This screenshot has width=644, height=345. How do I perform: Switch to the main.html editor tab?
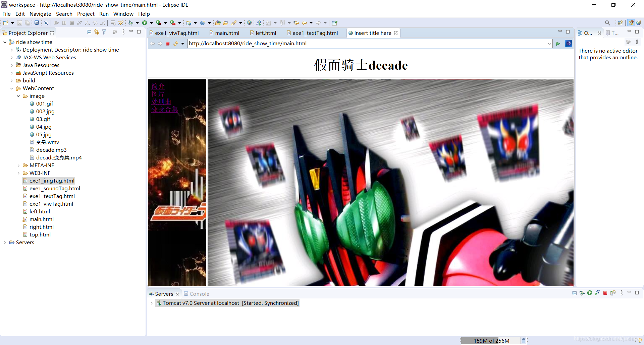click(x=224, y=33)
